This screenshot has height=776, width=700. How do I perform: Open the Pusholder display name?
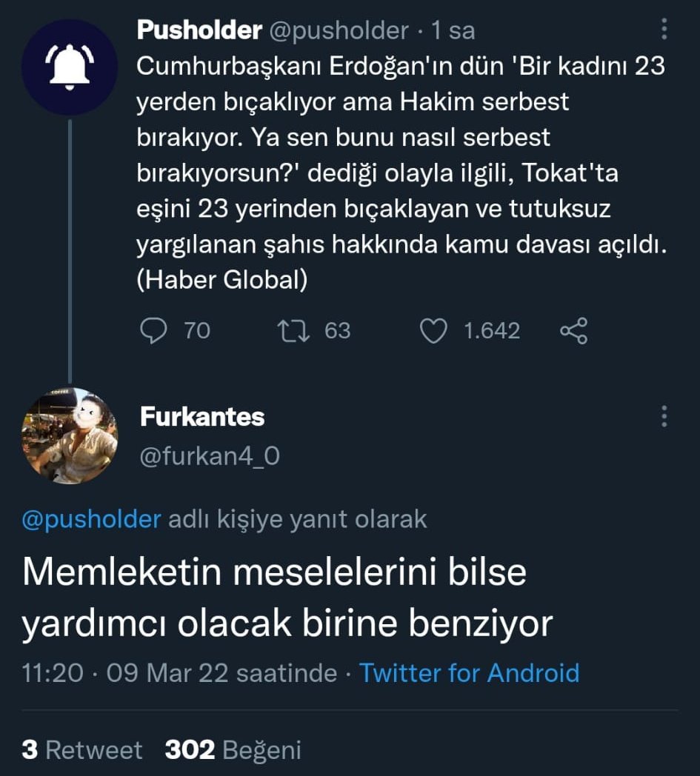(199, 30)
